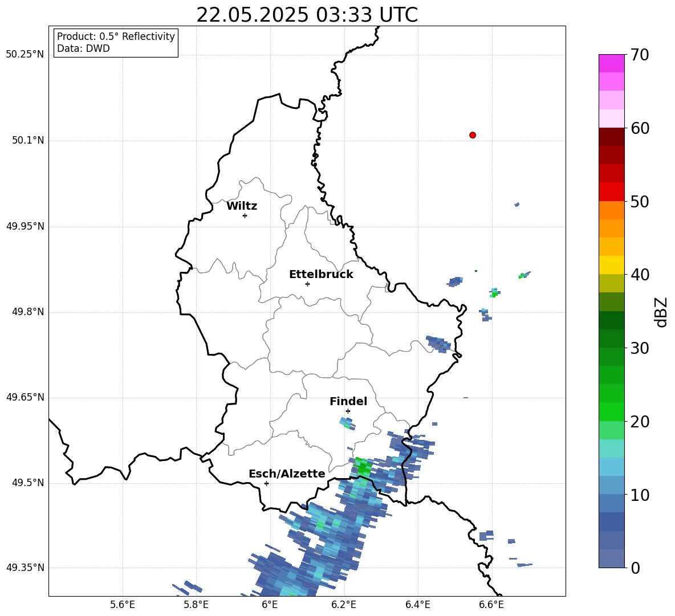
Task: Click the longitude label 5.8°E
Action: 196,605
